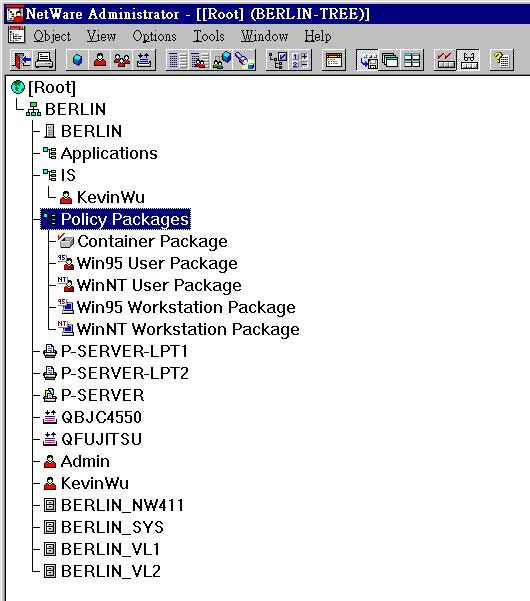530x601 pixels.
Task: Open the Options menu
Action: point(154,36)
